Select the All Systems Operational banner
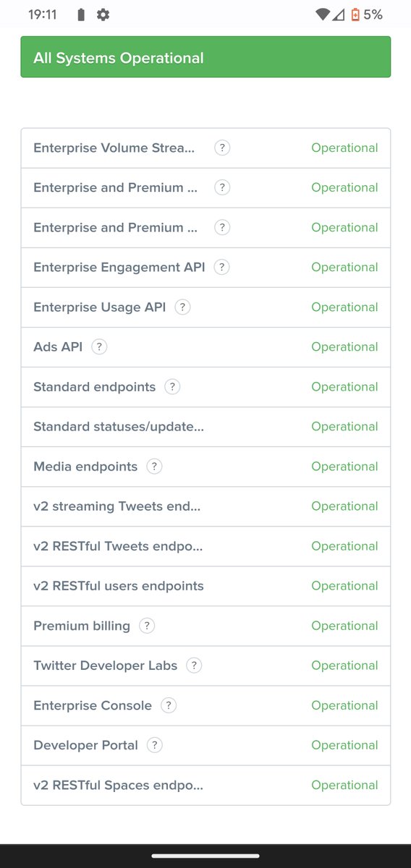 205,57
